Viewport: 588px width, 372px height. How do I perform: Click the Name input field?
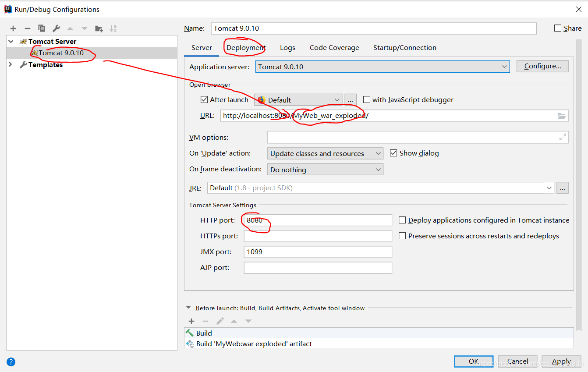pos(374,28)
